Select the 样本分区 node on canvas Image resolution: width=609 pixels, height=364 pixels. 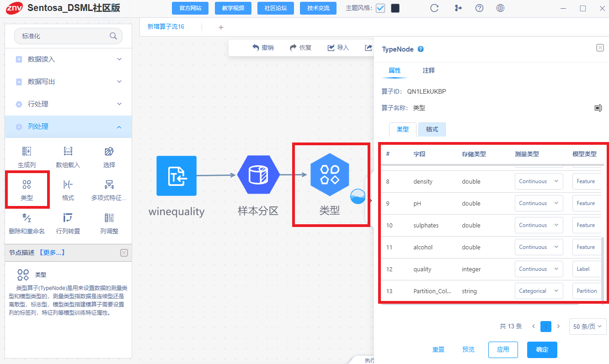(x=258, y=175)
